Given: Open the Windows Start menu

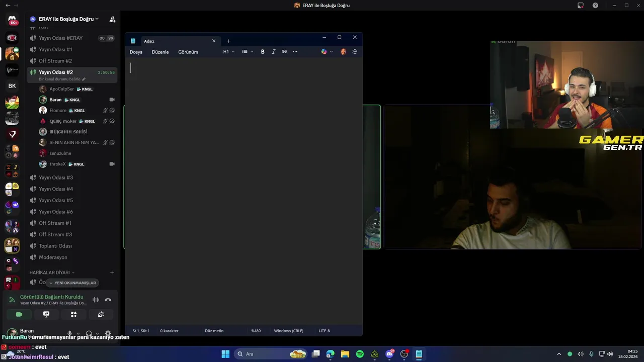Looking at the screenshot, I should (225, 354).
